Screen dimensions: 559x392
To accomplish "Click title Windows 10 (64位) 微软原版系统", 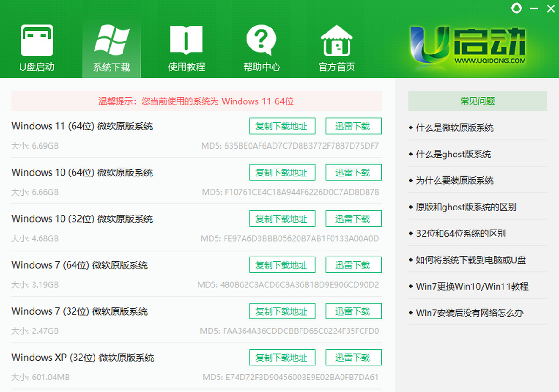I will click(82, 172).
